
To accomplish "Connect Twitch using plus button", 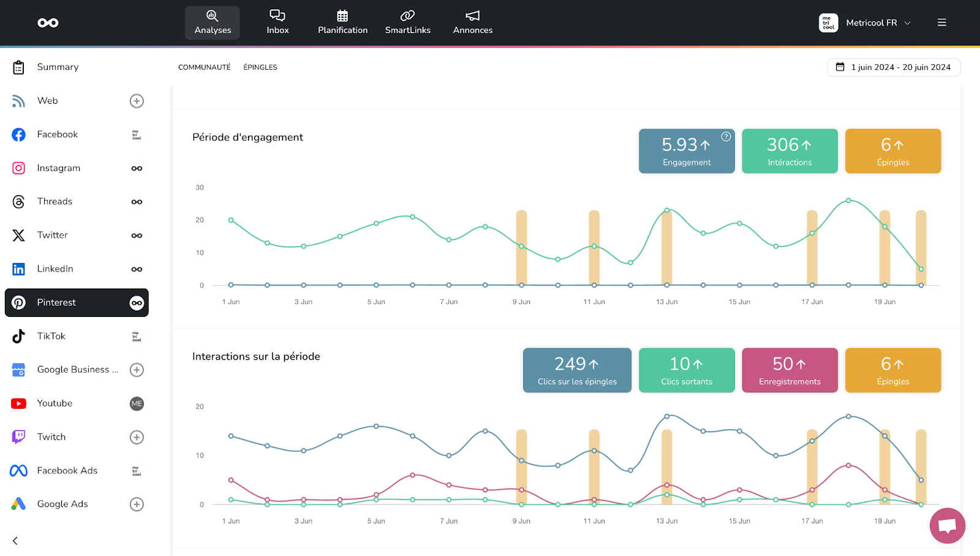I will point(137,437).
